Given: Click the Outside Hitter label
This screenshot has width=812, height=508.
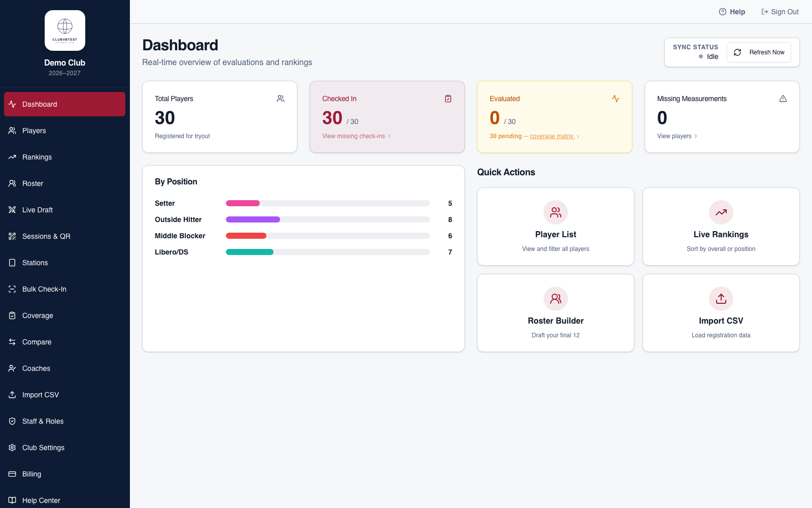Looking at the screenshot, I should (178, 219).
